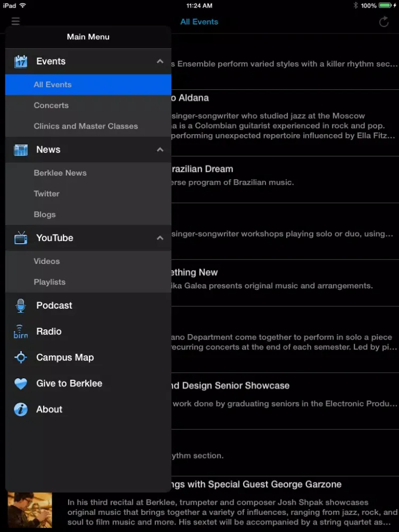This screenshot has width=399, height=532.
Task: Open the Give to Berklee label
Action: click(69, 384)
